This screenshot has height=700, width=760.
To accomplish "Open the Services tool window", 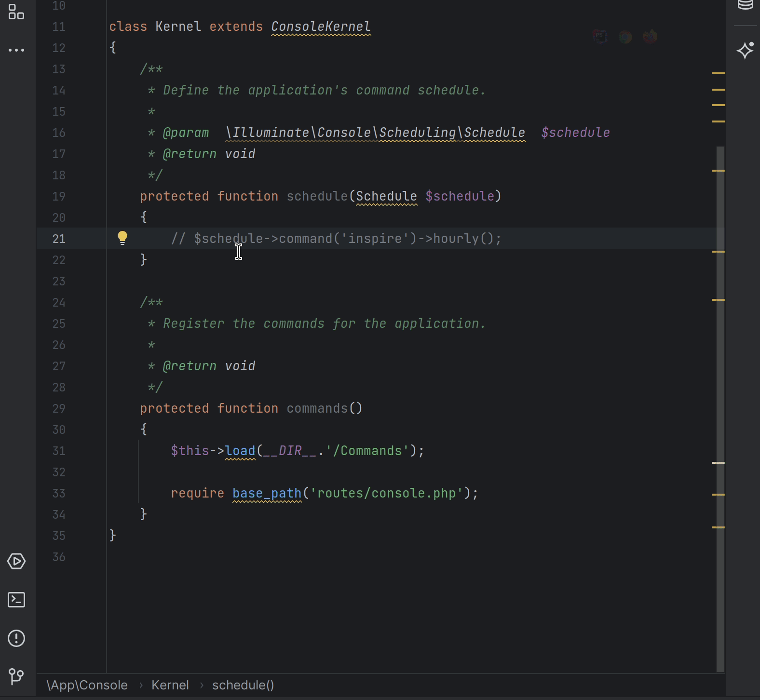I will [x=16, y=561].
